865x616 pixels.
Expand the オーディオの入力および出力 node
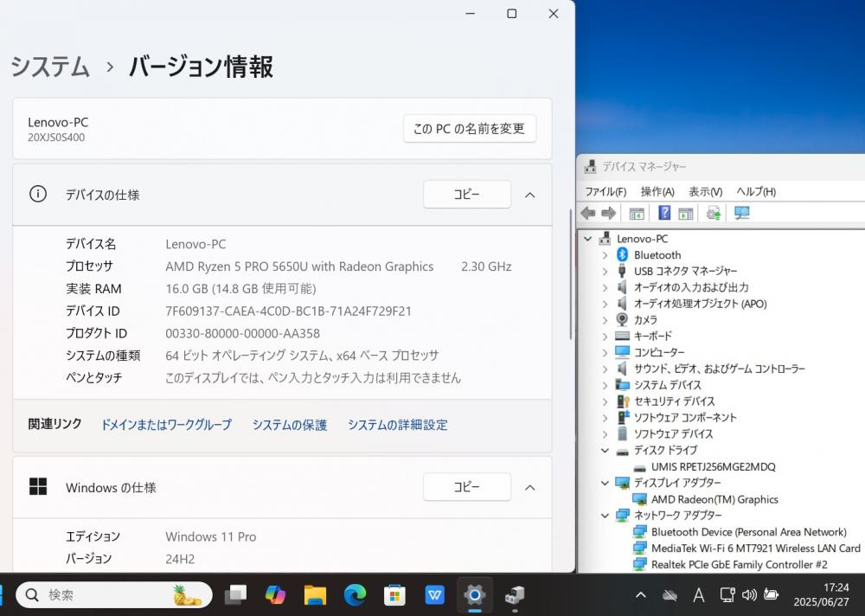605,287
